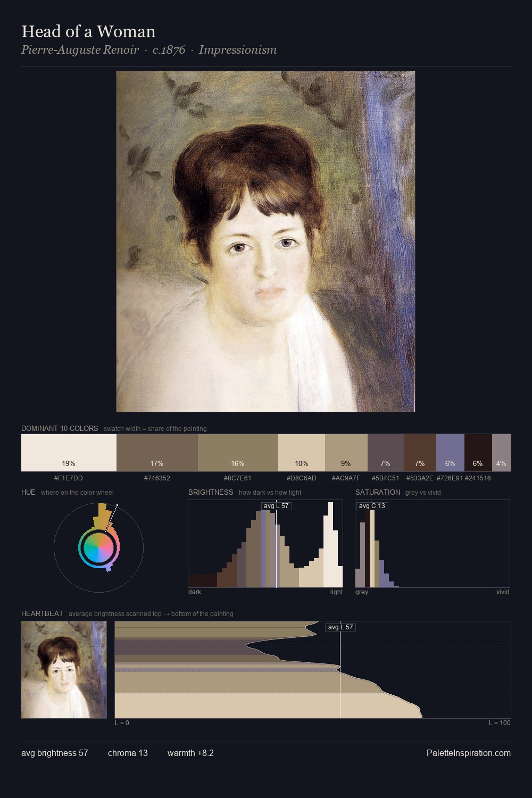Click the hex code #D8C6AD label

(302, 478)
